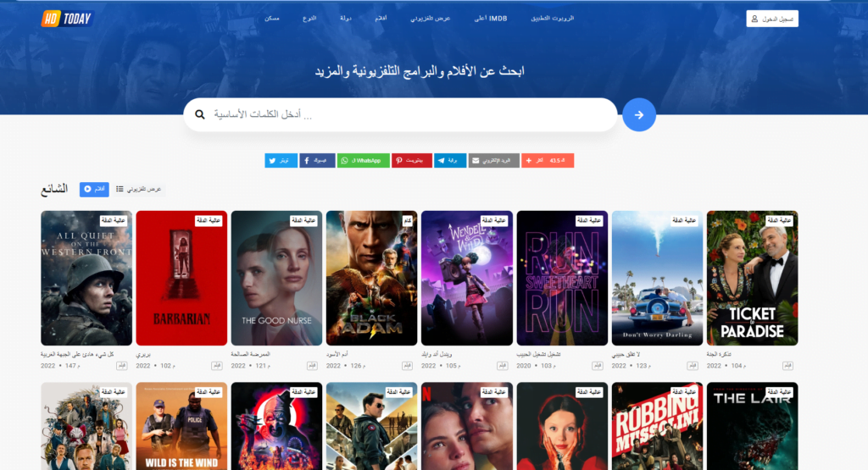Share via the Twitter button
Screen dimensions: 868x470
(x=281, y=160)
